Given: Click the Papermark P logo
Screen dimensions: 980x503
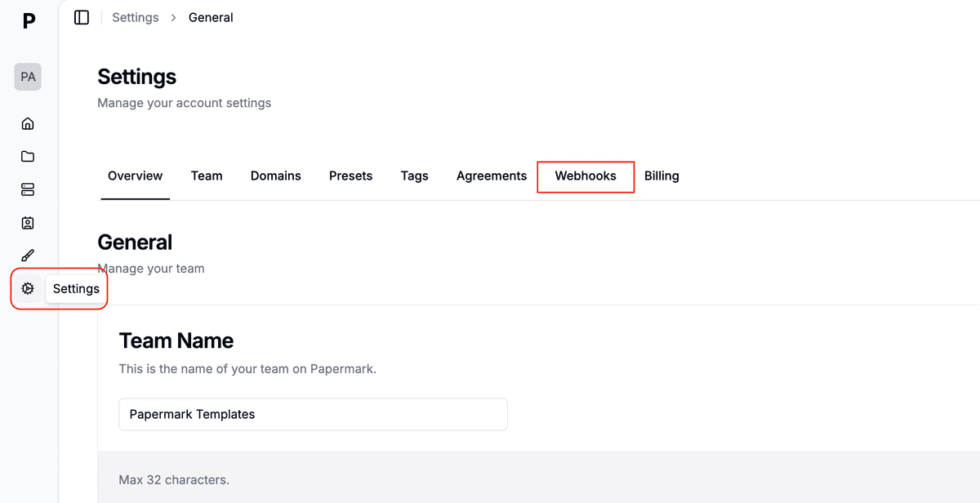Looking at the screenshot, I should (x=28, y=20).
